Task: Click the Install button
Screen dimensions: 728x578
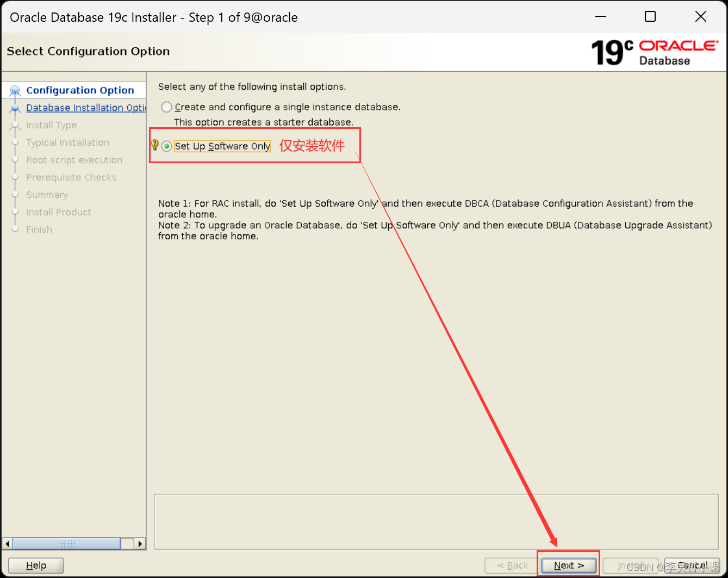Action: 631,565
